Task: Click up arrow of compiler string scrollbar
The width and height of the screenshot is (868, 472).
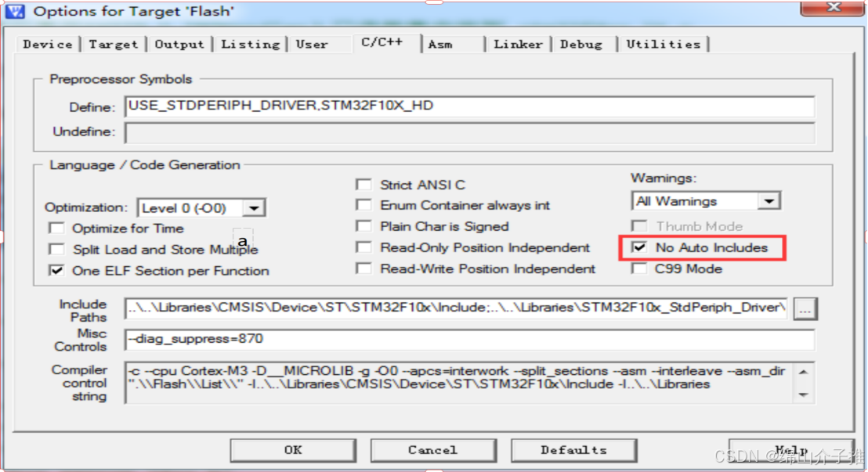Action: coord(804,372)
